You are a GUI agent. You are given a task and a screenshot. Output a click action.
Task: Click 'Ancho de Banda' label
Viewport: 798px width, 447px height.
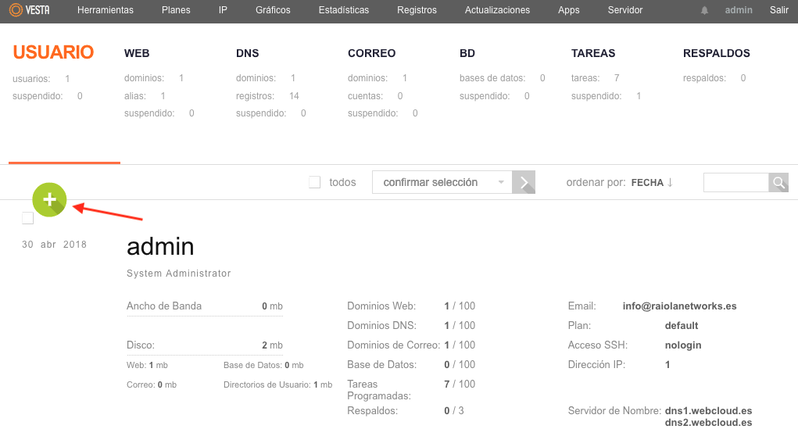click(x=164, y=306)
